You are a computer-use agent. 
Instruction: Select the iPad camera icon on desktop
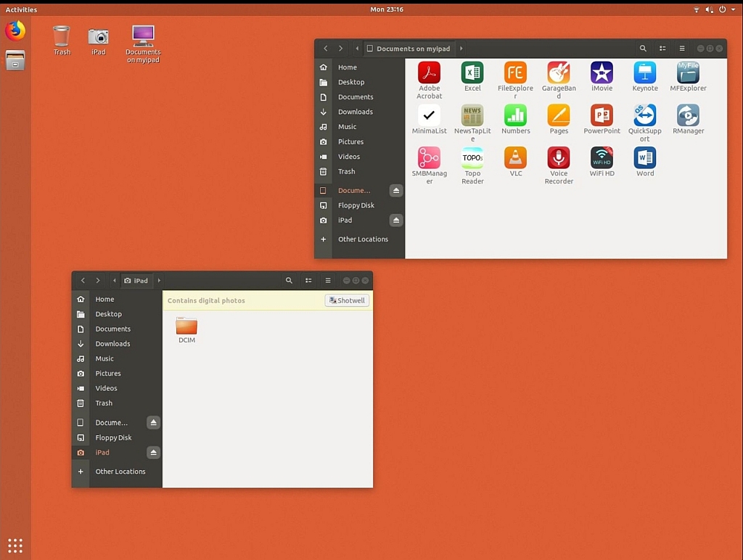point(98,36)
